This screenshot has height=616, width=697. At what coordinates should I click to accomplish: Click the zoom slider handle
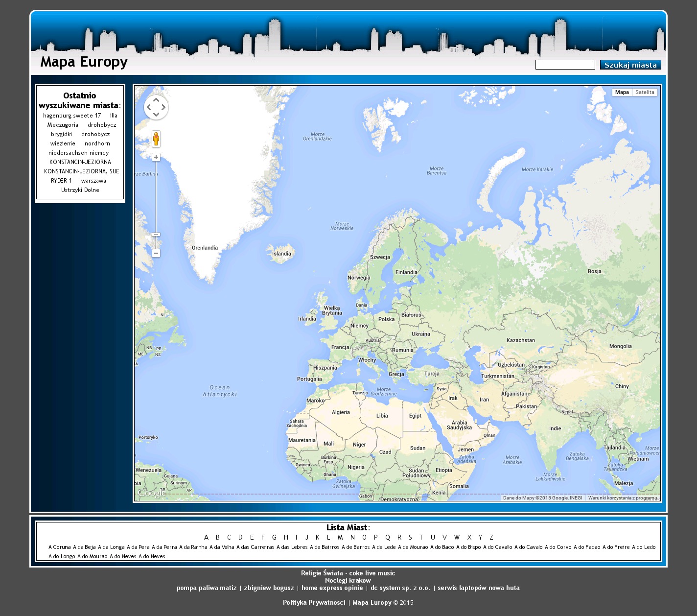pos(156,235)
